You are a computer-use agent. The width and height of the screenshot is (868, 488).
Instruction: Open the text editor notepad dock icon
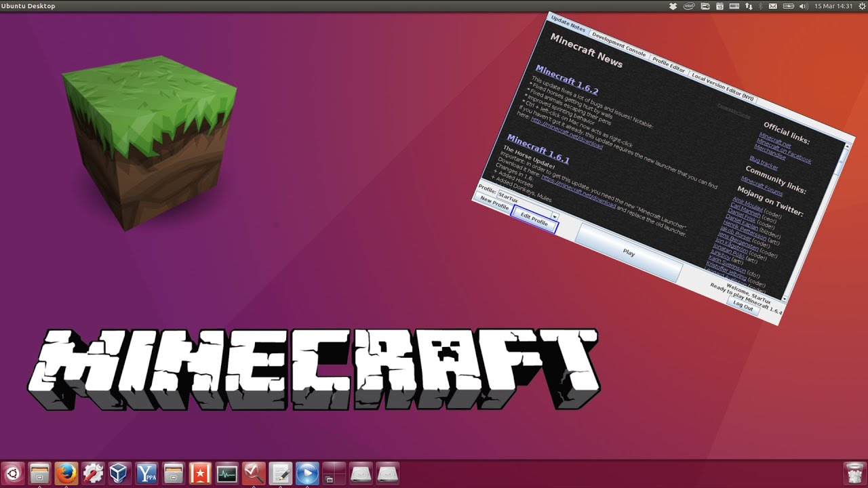pyautogui.click(x=280, y=473)
